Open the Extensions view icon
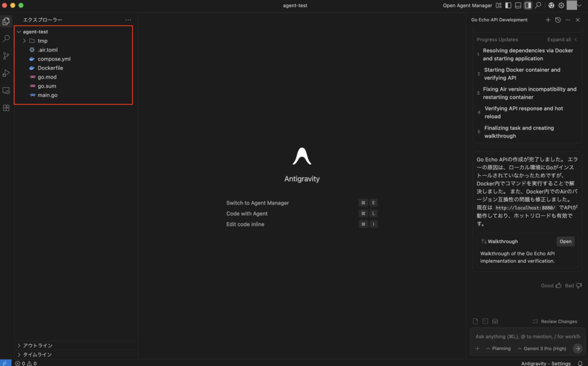Image resolution: width=588 pixels, height=366 pixels. click(x=6, y=108)
